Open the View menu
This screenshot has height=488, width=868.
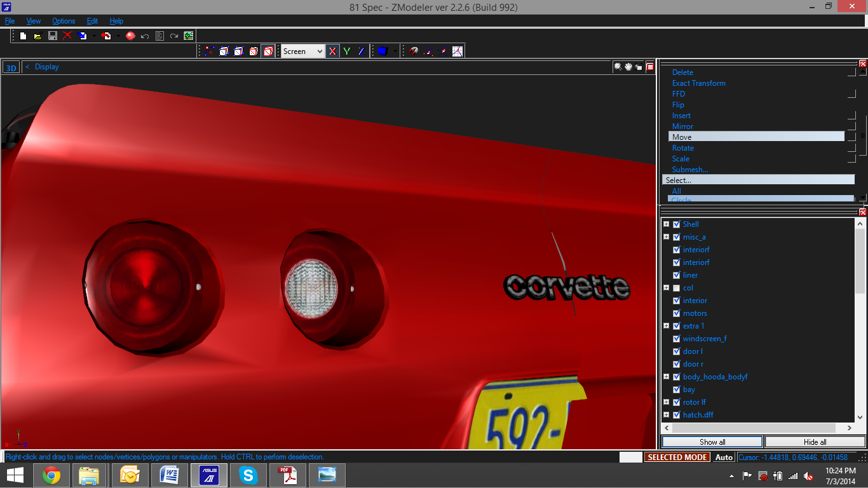click(x=34, y=21)
